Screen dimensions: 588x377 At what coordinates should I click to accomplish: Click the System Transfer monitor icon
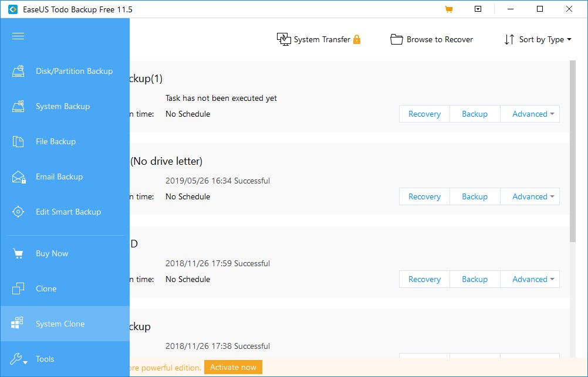[284, 39]
